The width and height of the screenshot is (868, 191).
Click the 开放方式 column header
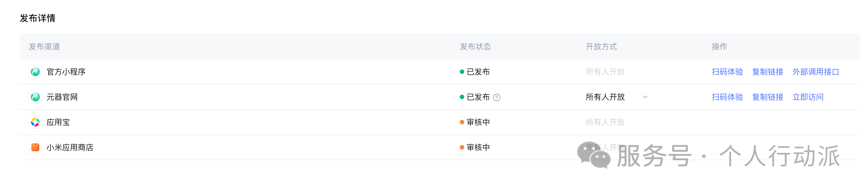[601, 46]
